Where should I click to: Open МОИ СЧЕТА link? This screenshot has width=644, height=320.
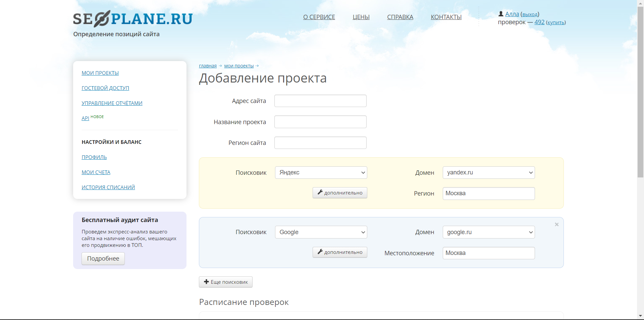96,172
